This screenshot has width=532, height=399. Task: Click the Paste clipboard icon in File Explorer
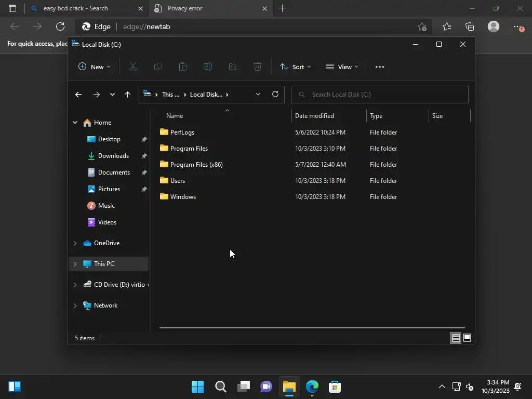pyautogui.click(x=182, y=67)
